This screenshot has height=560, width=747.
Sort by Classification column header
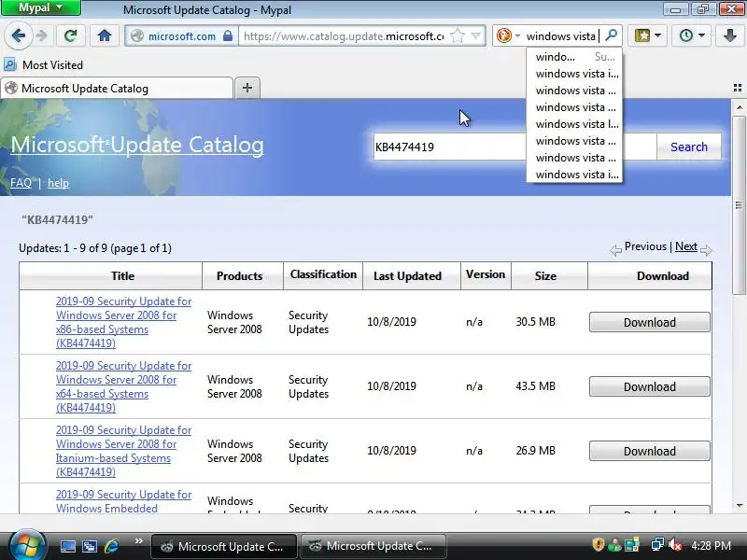[323, 274]
